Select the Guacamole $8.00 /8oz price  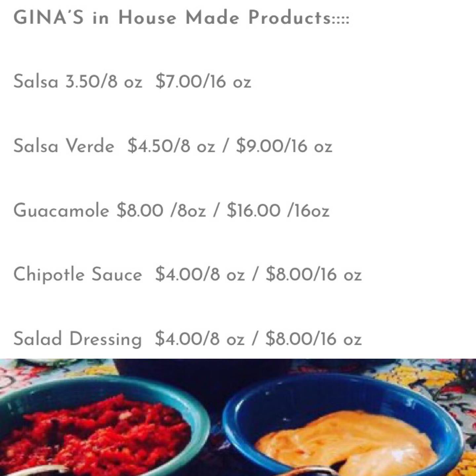[161, 210]
